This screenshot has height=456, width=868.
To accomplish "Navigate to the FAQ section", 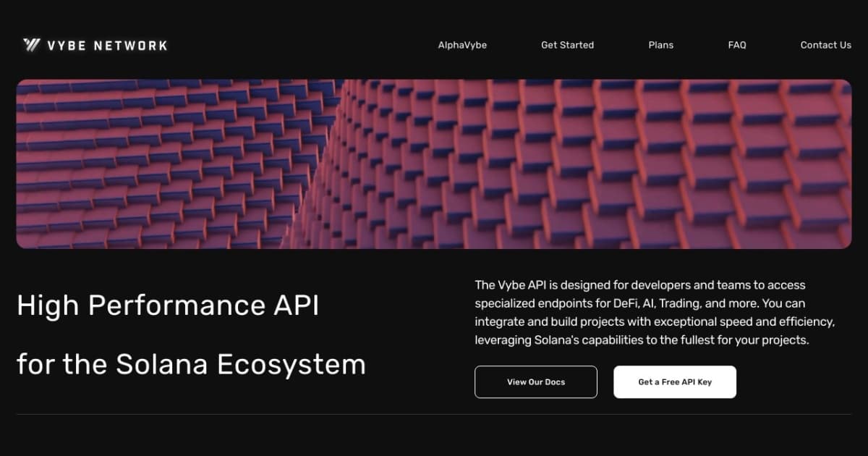I will click(x=736, y=45).
